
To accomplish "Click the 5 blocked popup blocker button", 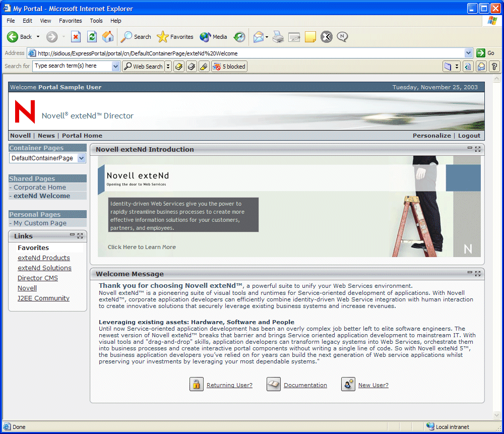I will tap(229, 67).
